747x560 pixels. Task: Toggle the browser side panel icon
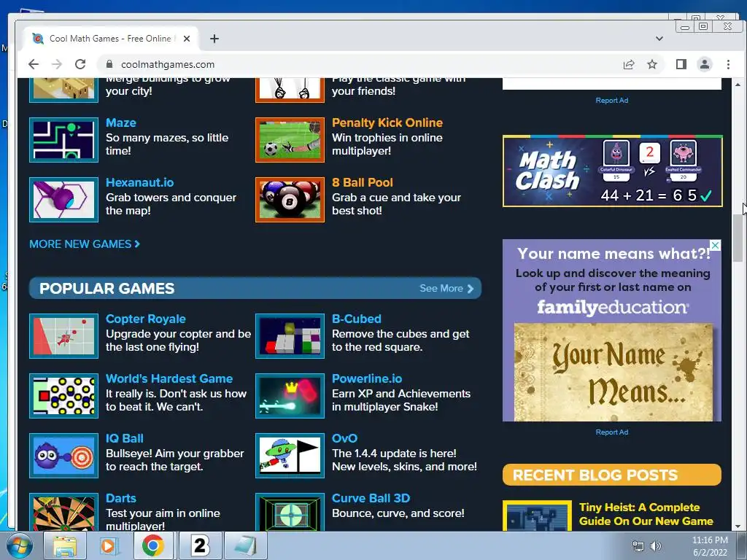[x=681, y=64]
